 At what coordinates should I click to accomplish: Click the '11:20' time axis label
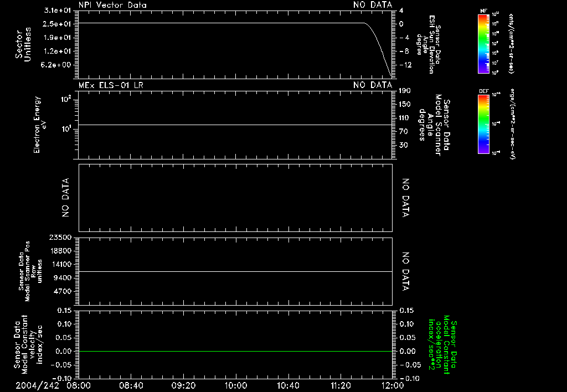click(x=341, y=385)
